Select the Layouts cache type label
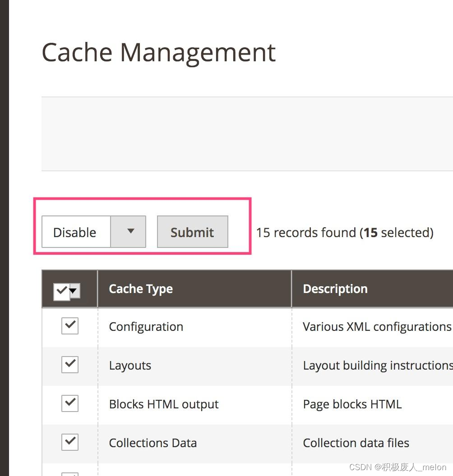 pos(130,366)
